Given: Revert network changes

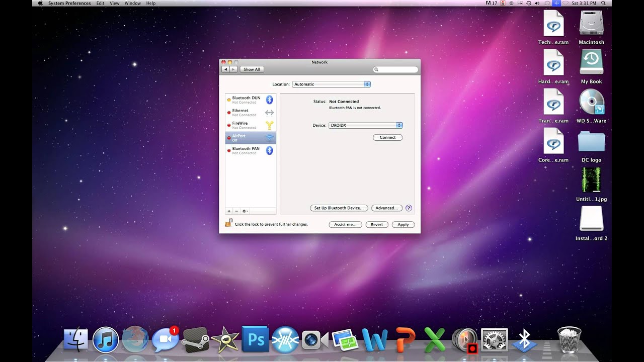Looking at the screenshot, I should tap(377, 225).
